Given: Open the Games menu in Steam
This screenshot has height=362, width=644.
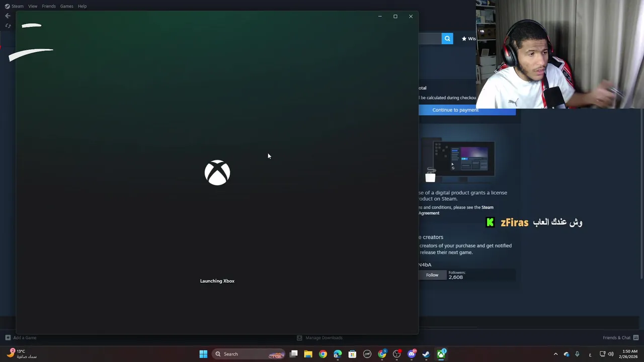Looking at the screenshot, I should 66,6.
